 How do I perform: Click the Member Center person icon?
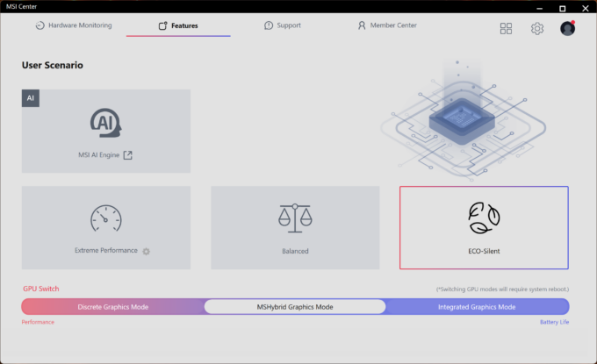point(362,25)
